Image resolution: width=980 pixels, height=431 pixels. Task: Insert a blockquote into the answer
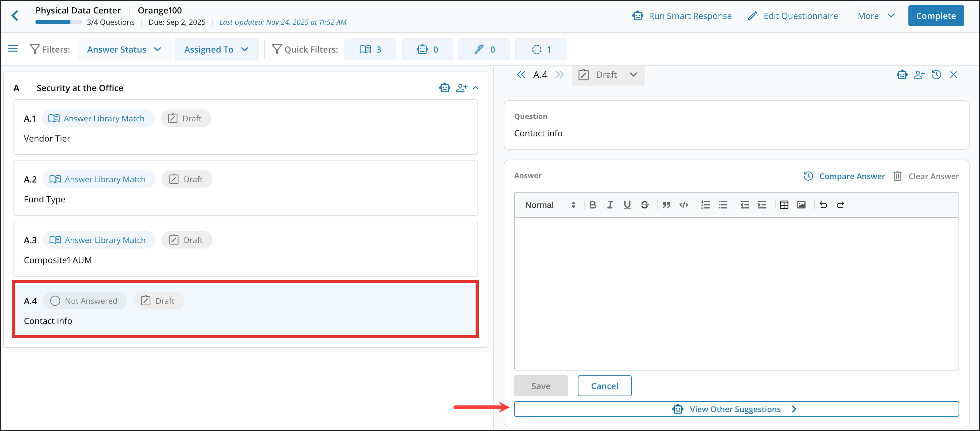tap(666, 205)
